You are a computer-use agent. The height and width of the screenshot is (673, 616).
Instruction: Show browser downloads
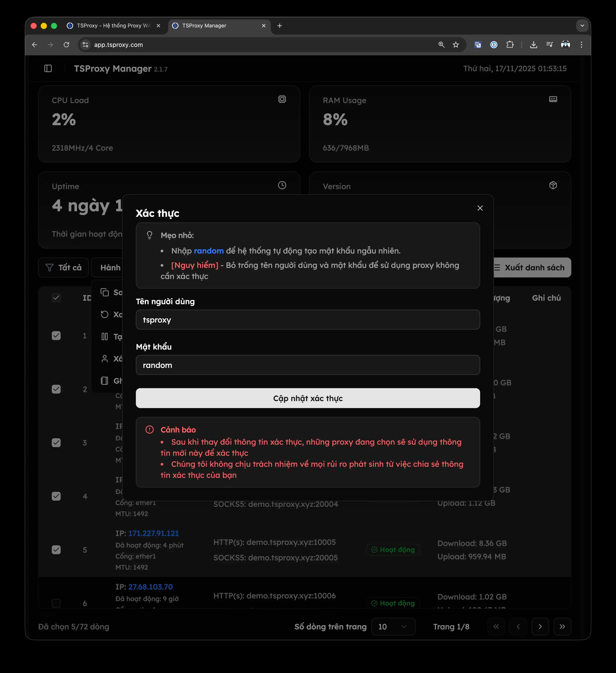[533, 45]
